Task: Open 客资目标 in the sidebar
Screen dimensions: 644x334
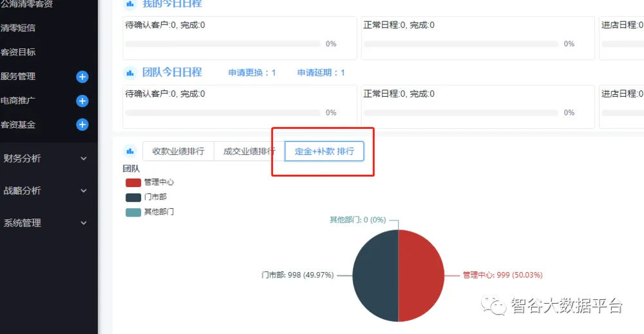Action: click(x=18, y=52)
